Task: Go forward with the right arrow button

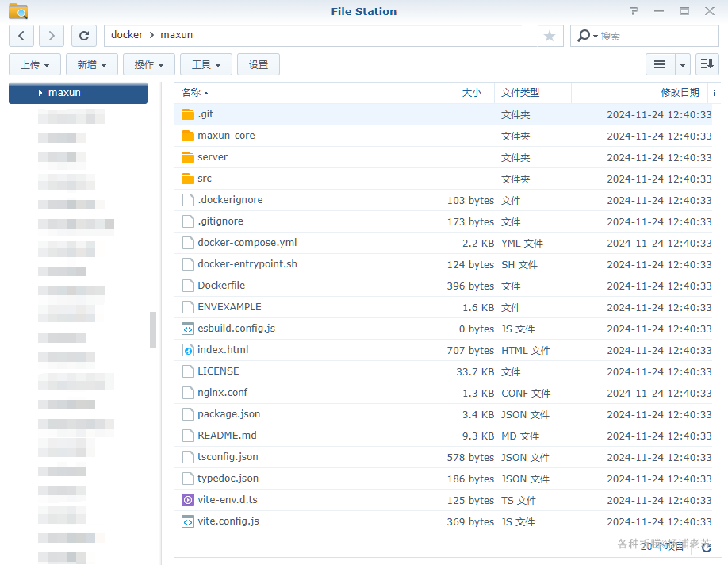Action: tap(52, 36)
